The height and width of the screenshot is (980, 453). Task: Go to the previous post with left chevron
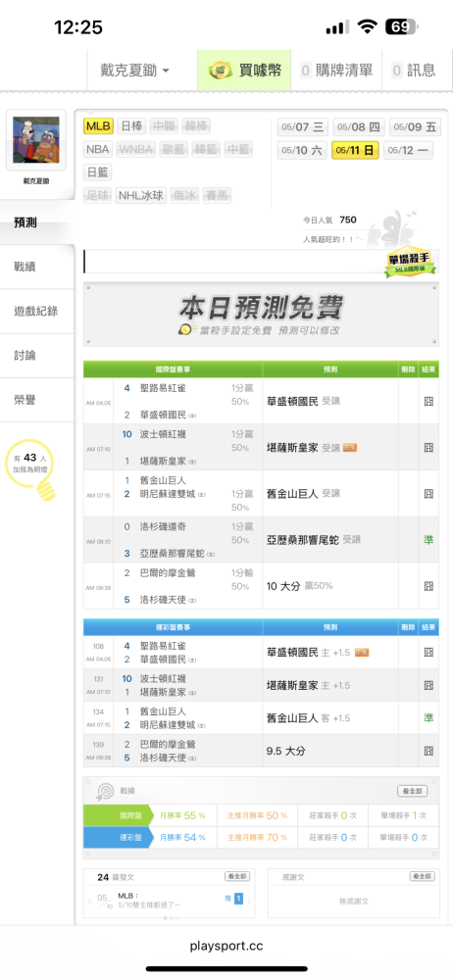89,901
